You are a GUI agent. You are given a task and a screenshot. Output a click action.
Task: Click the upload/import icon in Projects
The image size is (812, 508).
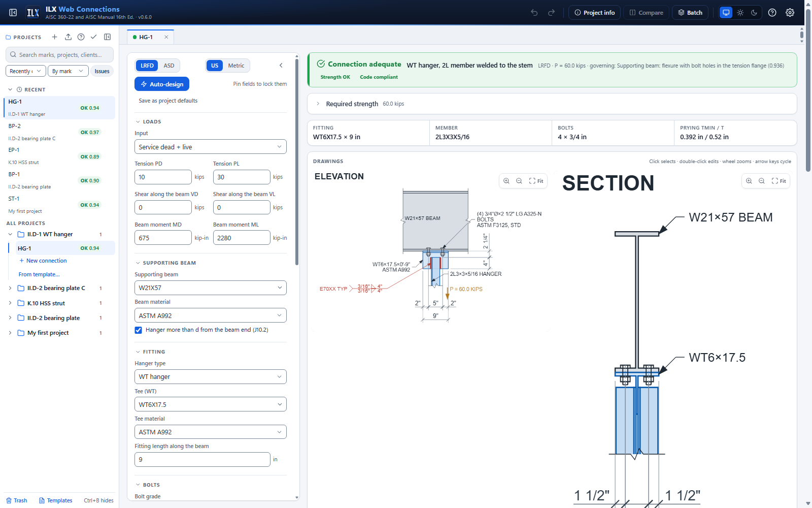(x=68, y=37)
